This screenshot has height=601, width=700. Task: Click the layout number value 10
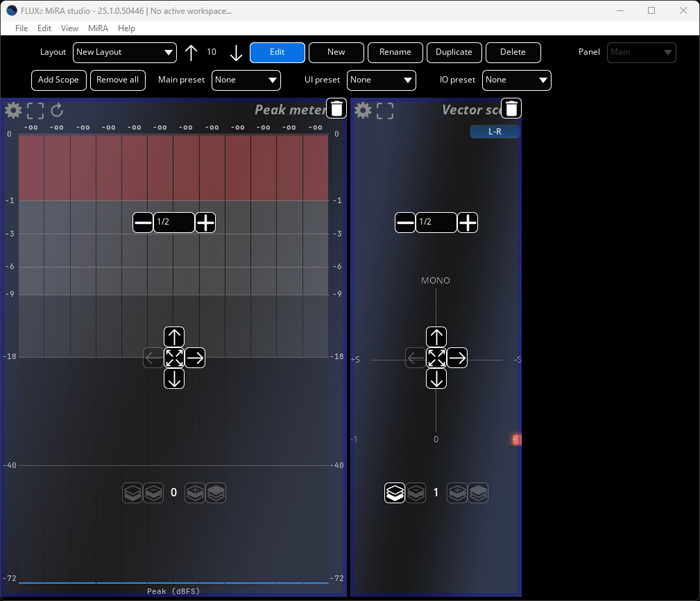pos(212,52)
